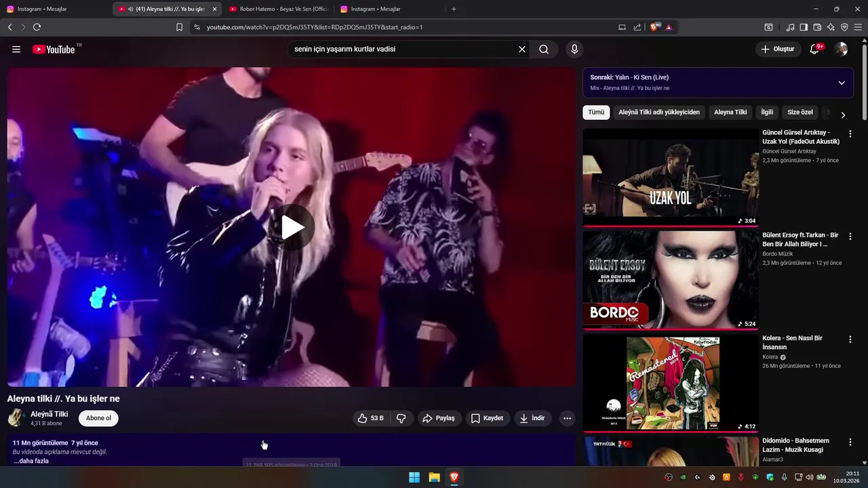The width and height of the screenshot is (868, 488).
Task: Open Brave VPN shield icon
Action: pos(844,27)
